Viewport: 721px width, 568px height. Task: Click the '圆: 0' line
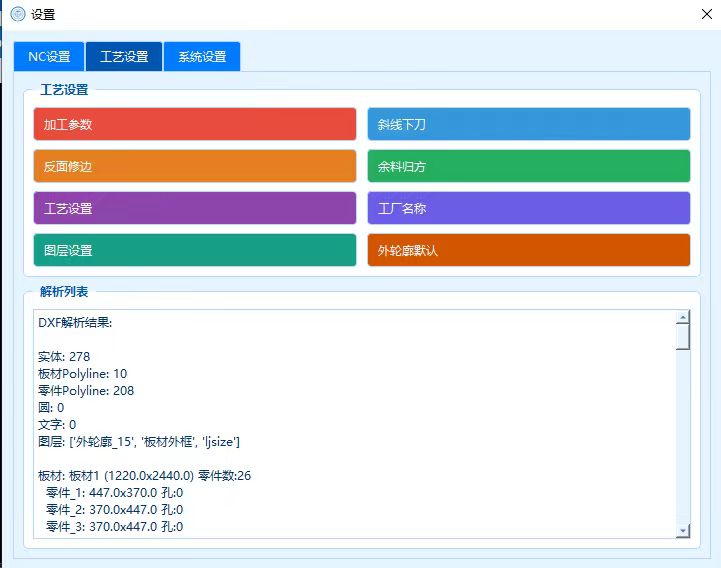click(51, 408)
